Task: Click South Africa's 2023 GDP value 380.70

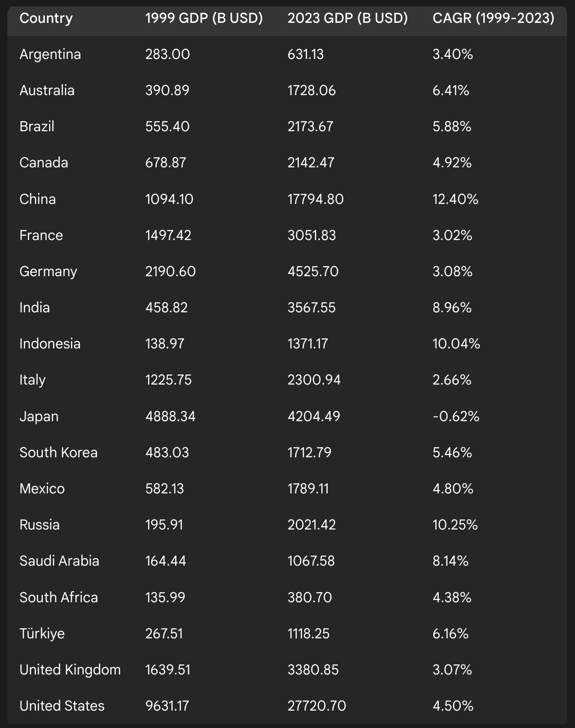Action: (x=309, y=598)
